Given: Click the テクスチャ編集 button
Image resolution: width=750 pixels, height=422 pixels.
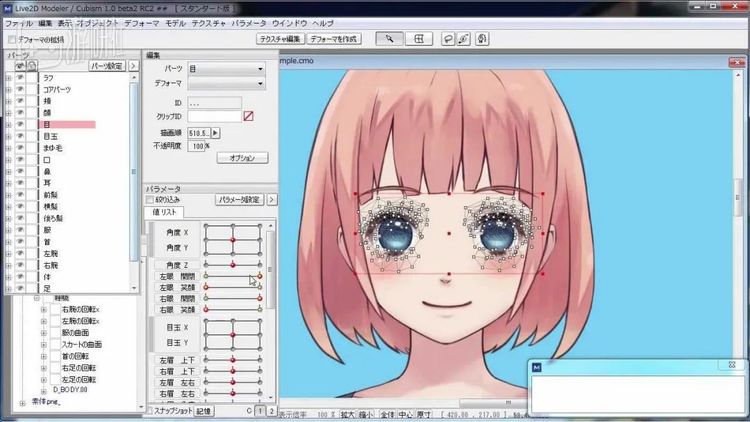Looking at the screenshot, I should click(280, 39).
